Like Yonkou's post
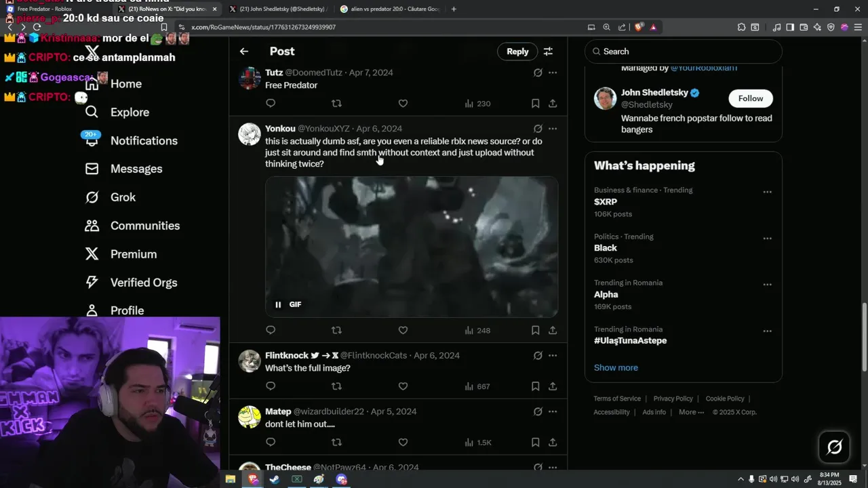Screen dimensions: 868x488 [403, 330]
